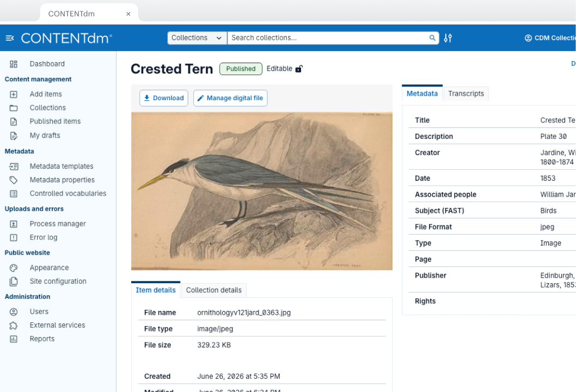
Task: Click the Process manager upload icon
Action: (x=14, y=224)
